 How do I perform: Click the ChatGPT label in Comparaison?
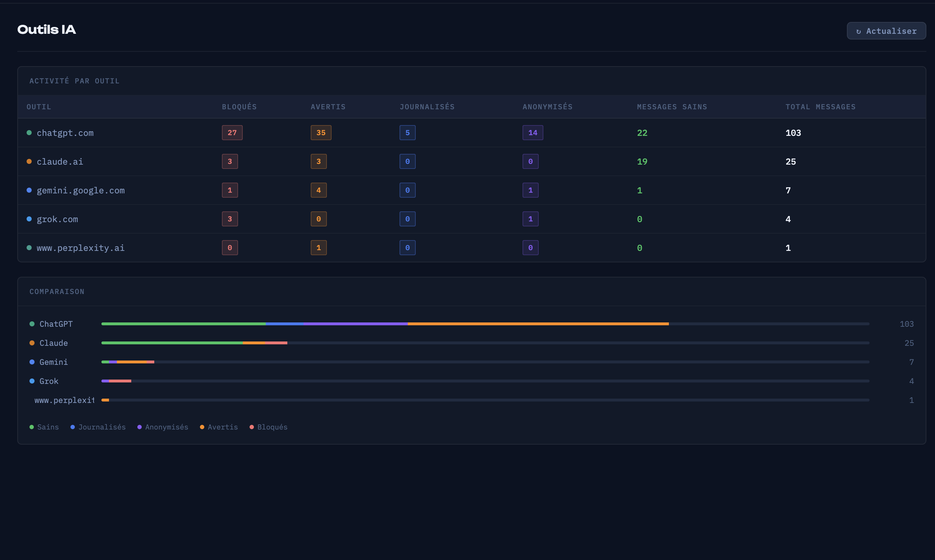pyautogui.click(x=56, y=324)
